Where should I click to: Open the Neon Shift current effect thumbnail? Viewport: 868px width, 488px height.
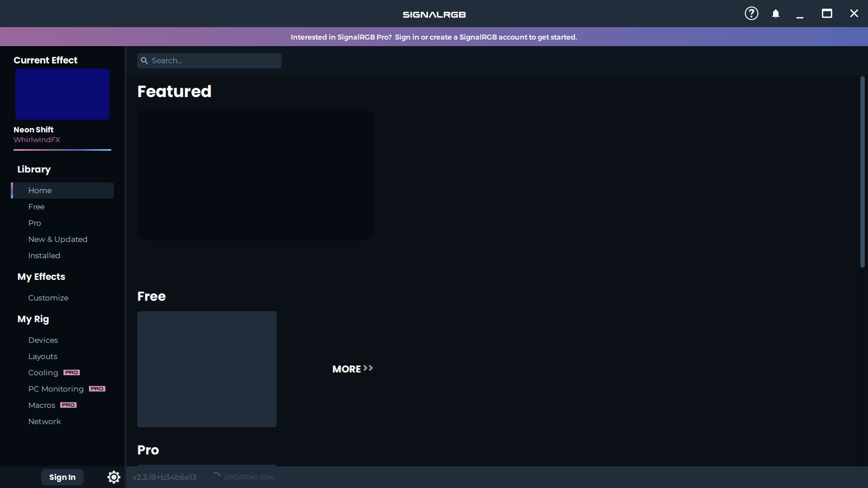pos(62,94)
